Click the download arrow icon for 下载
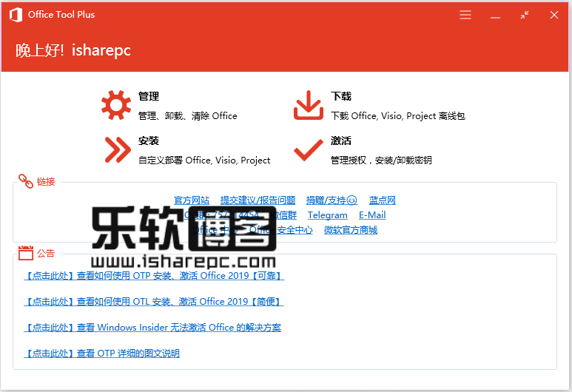572x392 pixels. point(309,105)
